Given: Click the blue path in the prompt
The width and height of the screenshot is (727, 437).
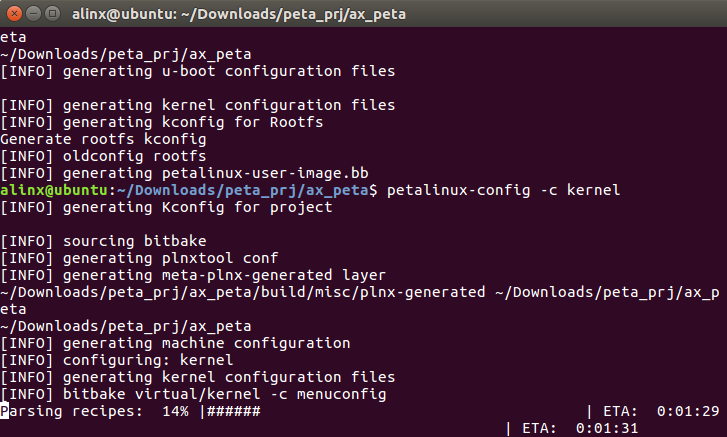Looking at the screenshot, I should click(x=242, y=190).
